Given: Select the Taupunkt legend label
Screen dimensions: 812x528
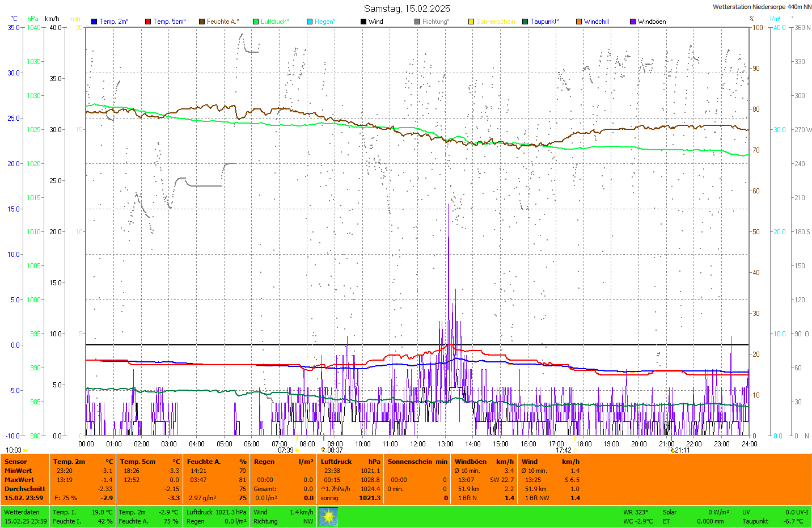Looking at the screenshot, I should pyautogui.click(x=544, y=22).
